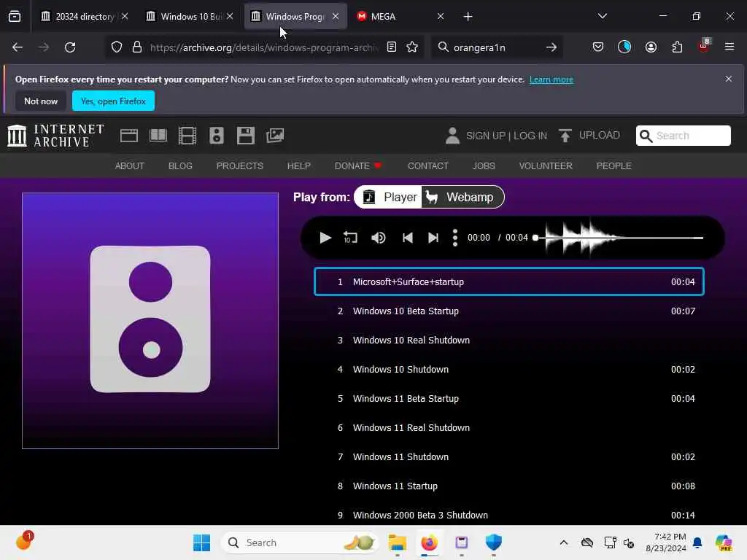Dismiss the Firefox startup notification bar
This screenshot has width=747, height=560.
(729, 79)
